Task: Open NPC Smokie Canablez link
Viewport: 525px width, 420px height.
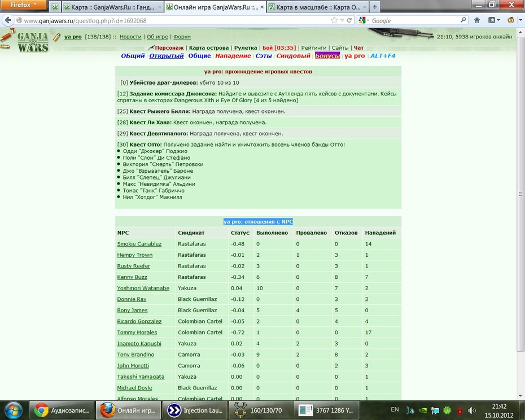Action: pos(139,244)
